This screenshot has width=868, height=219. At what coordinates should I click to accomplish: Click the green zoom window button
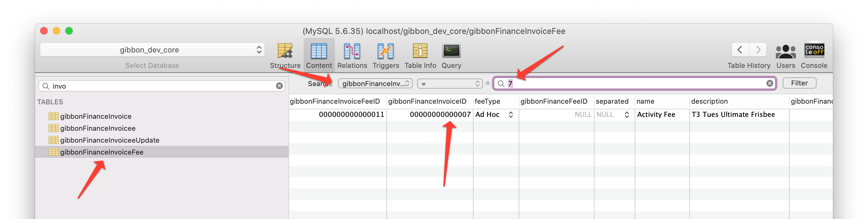point(69,31)
